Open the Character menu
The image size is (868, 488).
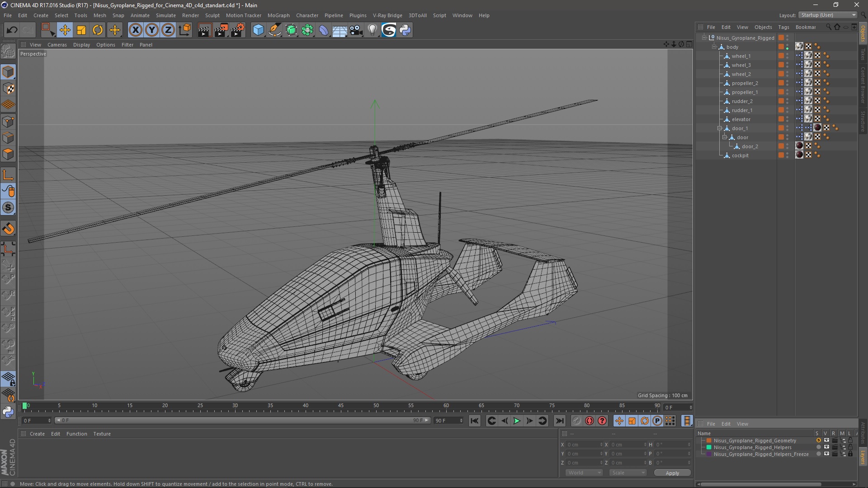pyautogui.click(x=307, y=15)
